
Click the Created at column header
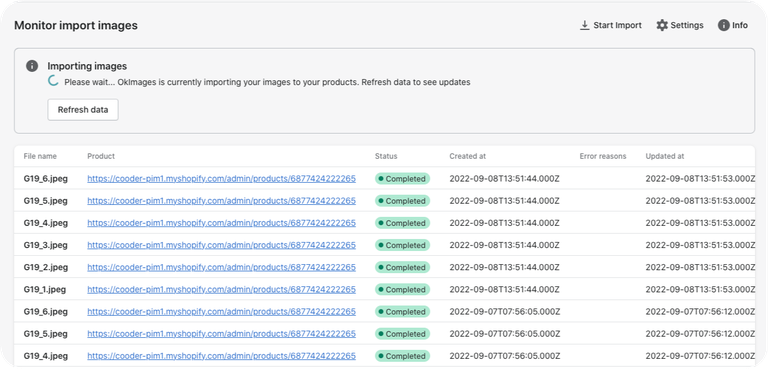click(x=468, y=156)
